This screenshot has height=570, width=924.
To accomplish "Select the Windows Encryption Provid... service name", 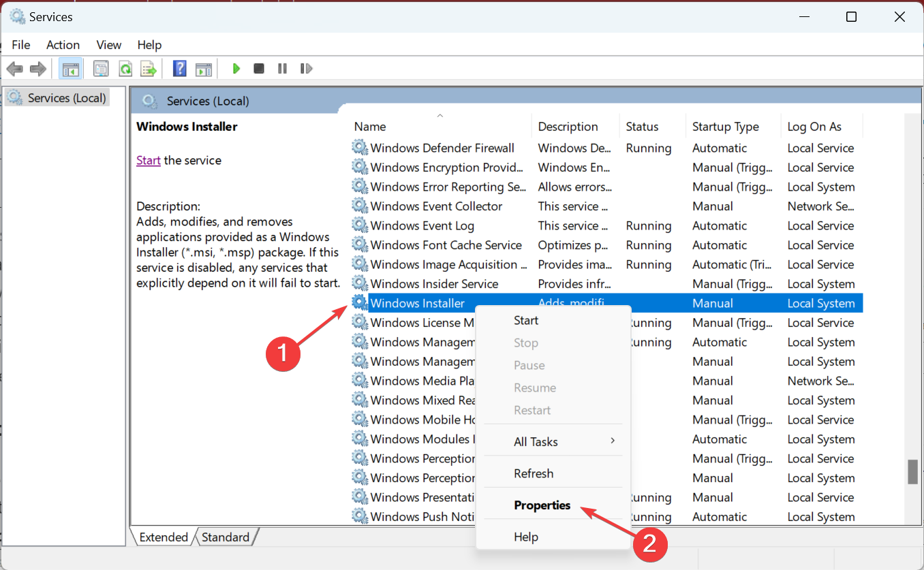I will 447,168.
